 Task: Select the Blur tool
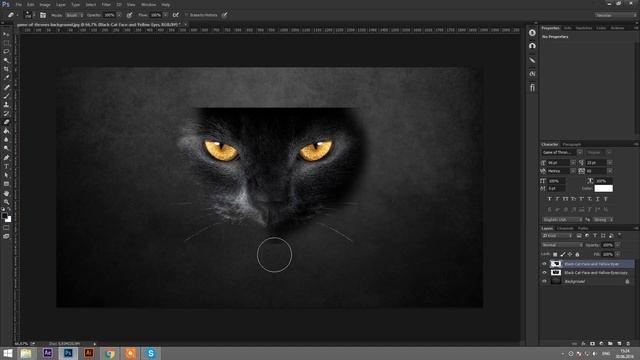pos(6,140)
